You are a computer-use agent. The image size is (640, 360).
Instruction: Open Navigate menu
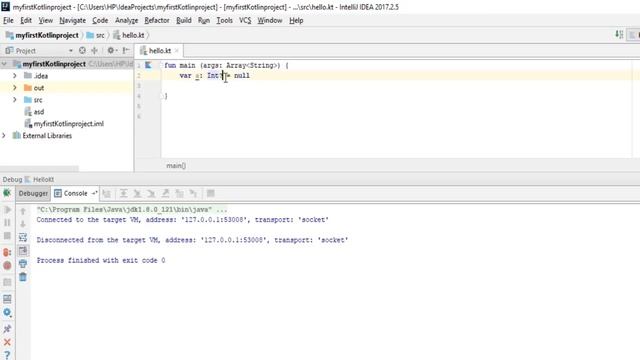click(x=73, y=20)
